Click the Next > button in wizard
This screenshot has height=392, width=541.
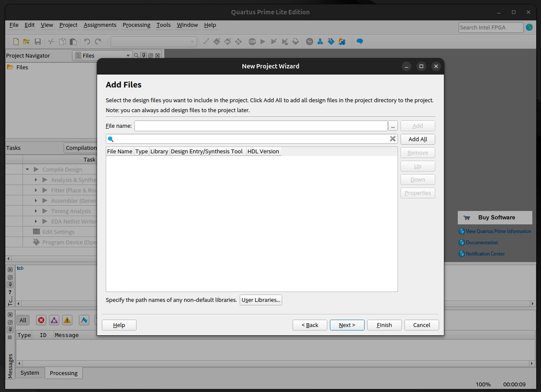click(347, 325)
